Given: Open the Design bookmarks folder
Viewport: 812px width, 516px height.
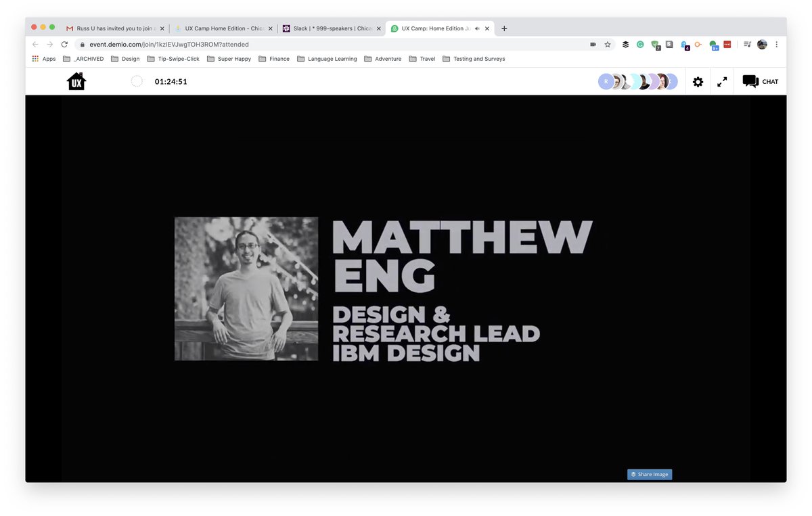Looking at the screenshot, I should click(125, 59).
